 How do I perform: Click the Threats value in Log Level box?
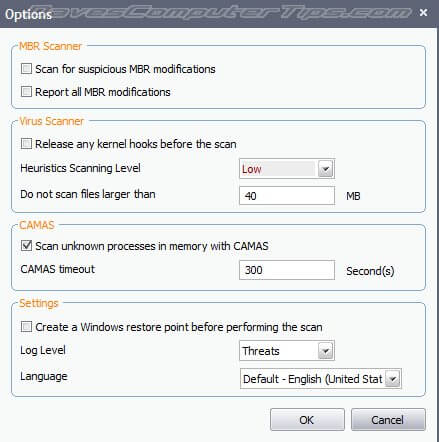(261, 351)
